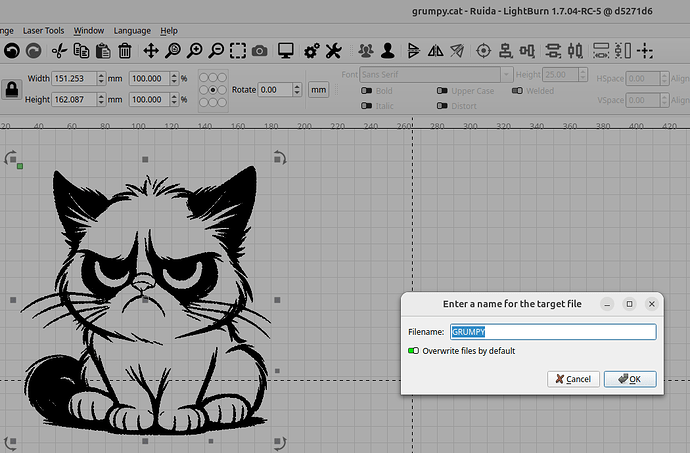Open the Language menu
The image size is (690, 453).
point(132,30)
